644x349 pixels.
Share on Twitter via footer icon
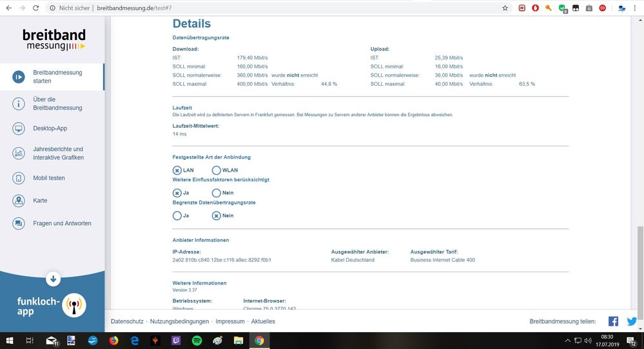point(632,321)
